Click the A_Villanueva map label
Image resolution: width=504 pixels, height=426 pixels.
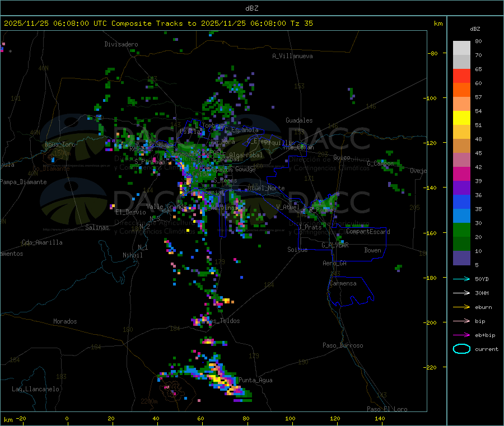(x=292, y=56)
